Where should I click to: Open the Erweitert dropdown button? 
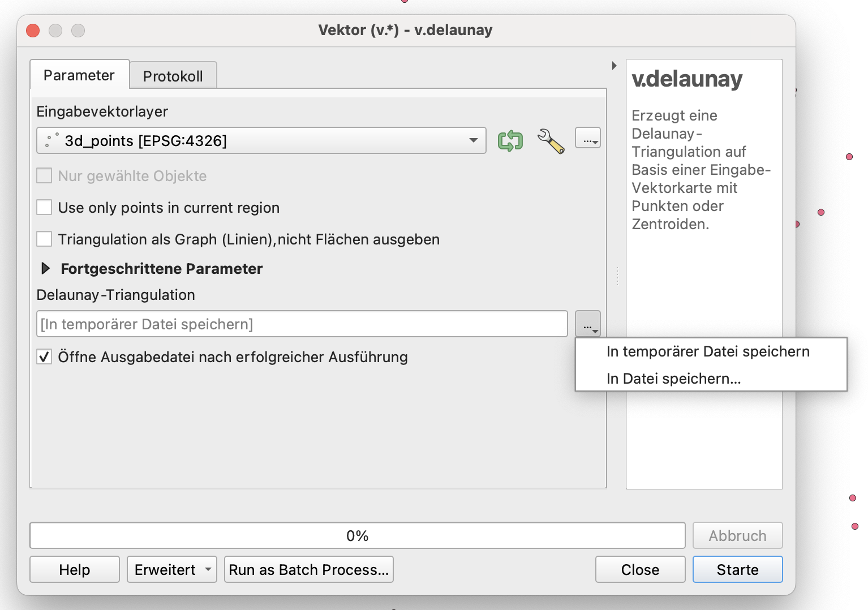coord(172,569)
